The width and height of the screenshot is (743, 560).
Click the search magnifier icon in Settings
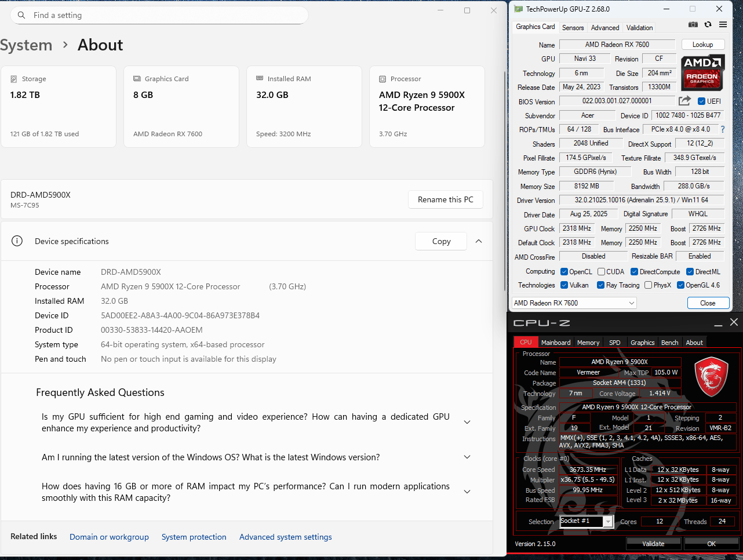[x=21, y=15]
